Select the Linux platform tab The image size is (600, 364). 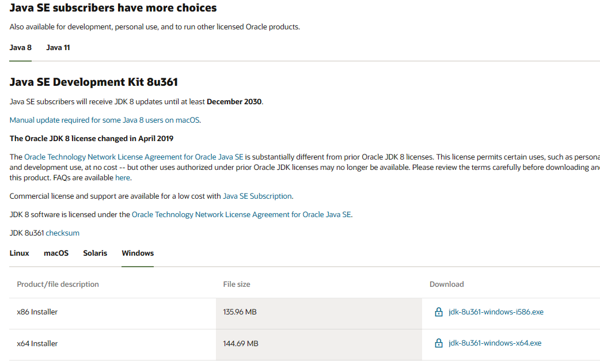point(20,253)
